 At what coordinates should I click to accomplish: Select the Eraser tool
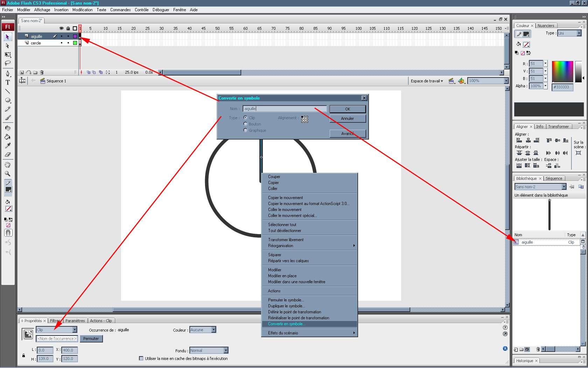pos(8,154)
